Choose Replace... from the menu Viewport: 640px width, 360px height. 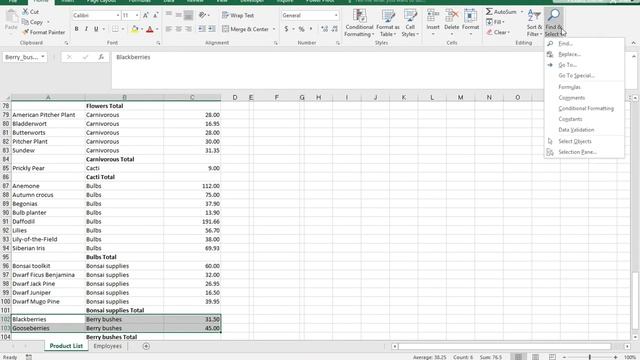584,54
